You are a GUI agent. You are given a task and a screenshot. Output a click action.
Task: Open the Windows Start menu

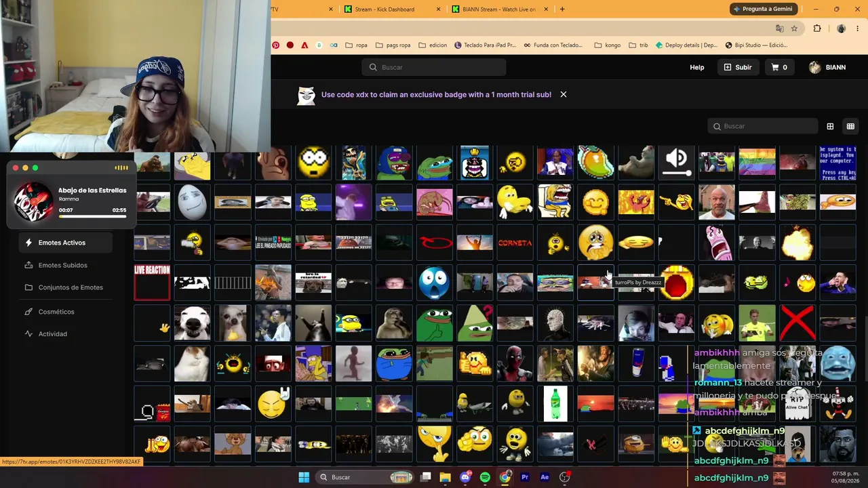pyautogui.click(x=304, y=477)
